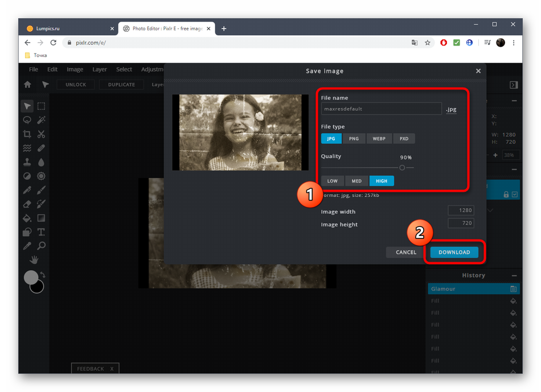Viewport: 541px width, 392px height.
Task: Click the DOWNLOAD button
Action: coord(454,252)
